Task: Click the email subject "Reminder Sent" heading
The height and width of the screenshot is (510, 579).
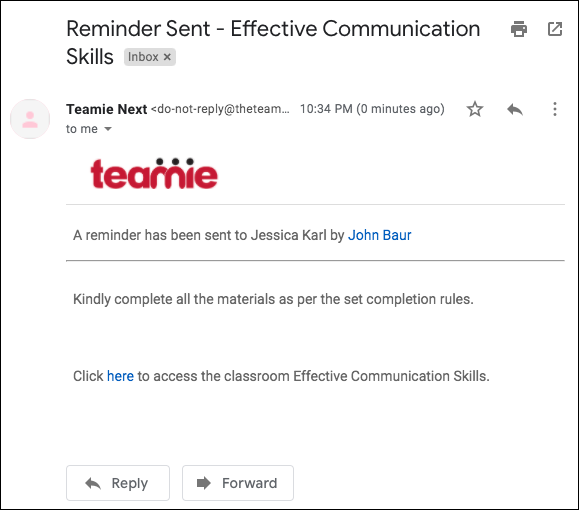Action: pos(273,42)
